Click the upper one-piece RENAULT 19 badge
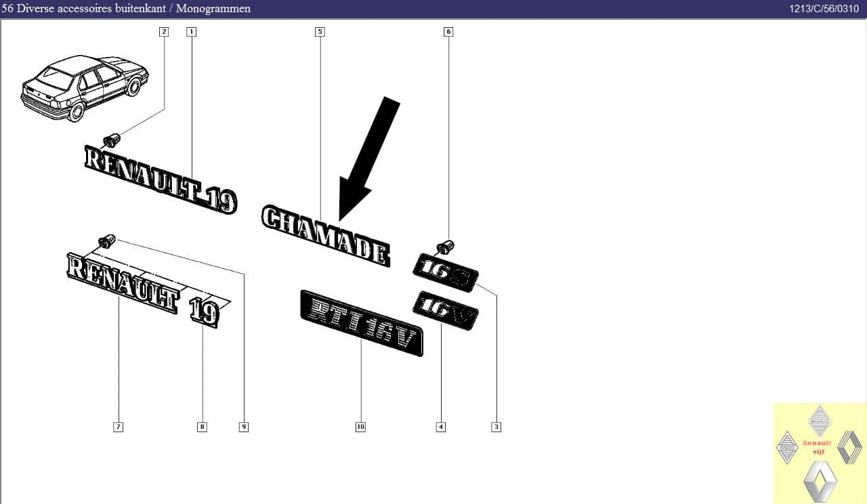The height and width of the screenshot is (504, 867). pyautogui.click(x=160, y=178)
